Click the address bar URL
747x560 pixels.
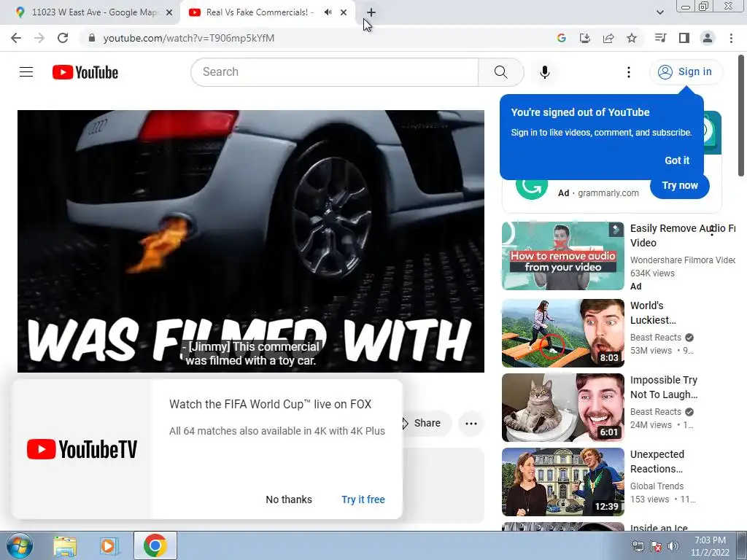pyautogui.click(x=189, y=38)
